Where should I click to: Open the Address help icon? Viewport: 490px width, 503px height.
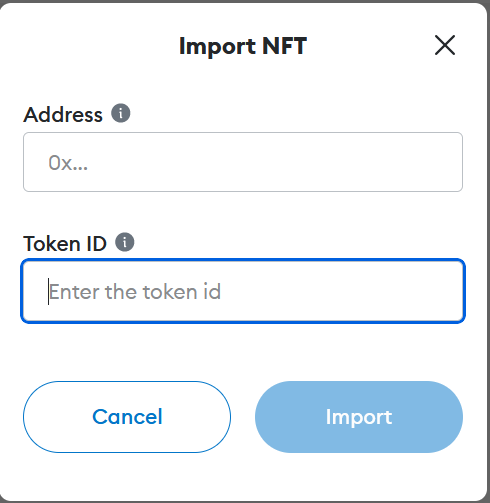tap(121, 113)
